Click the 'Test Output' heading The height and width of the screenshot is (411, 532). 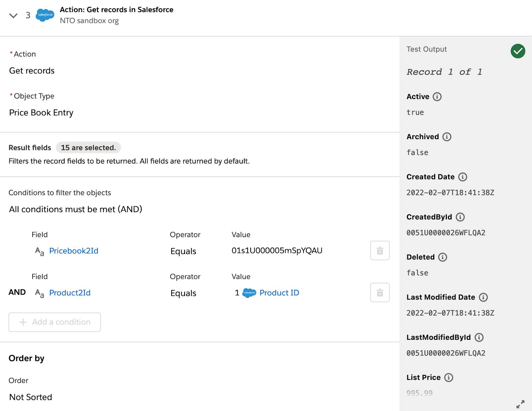(427, 49)
